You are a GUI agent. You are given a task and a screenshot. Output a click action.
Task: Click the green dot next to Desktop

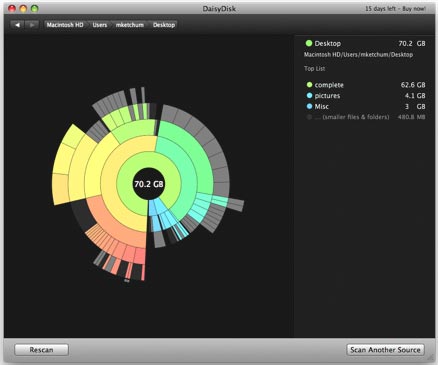coord(309,43)
